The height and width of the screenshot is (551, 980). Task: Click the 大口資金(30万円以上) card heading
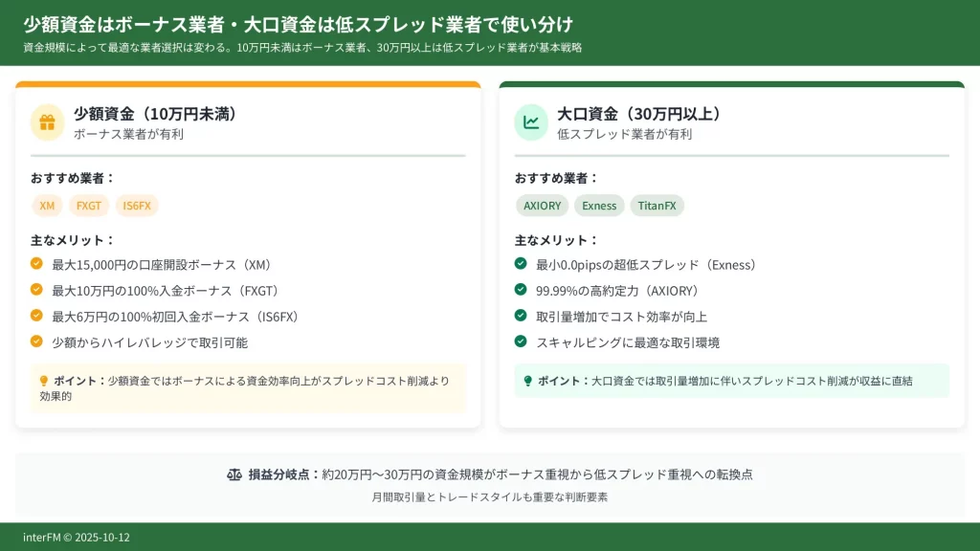[639, 114]
